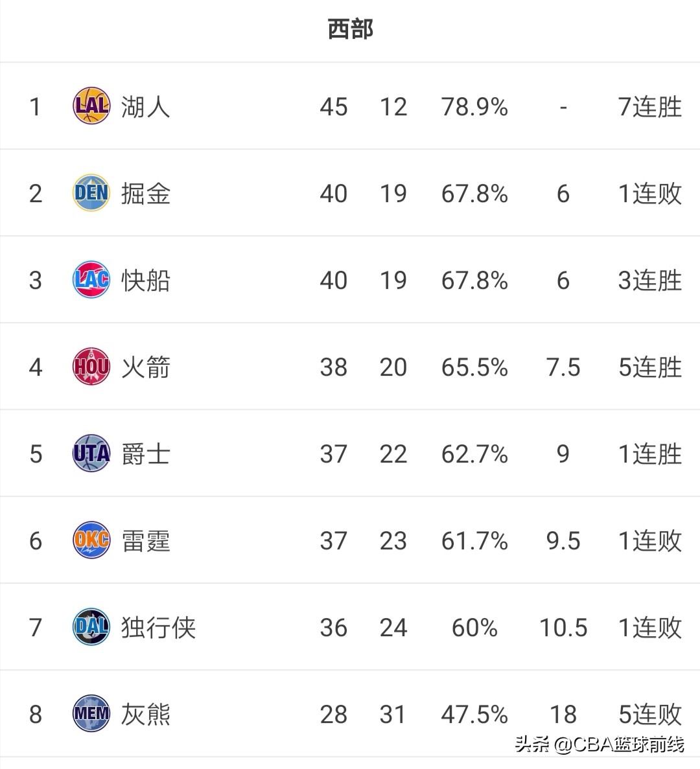
Task: Click the Lakers LAL team logo
Action: (x=91, y=106)
